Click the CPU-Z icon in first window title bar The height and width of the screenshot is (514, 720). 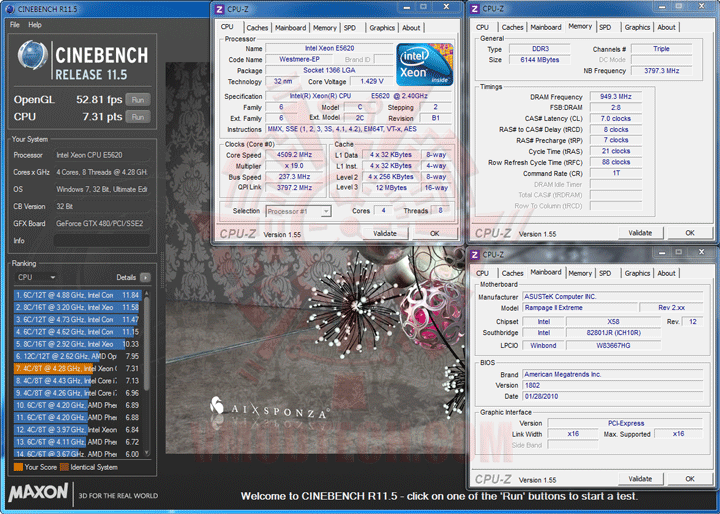tap(220, 9)
